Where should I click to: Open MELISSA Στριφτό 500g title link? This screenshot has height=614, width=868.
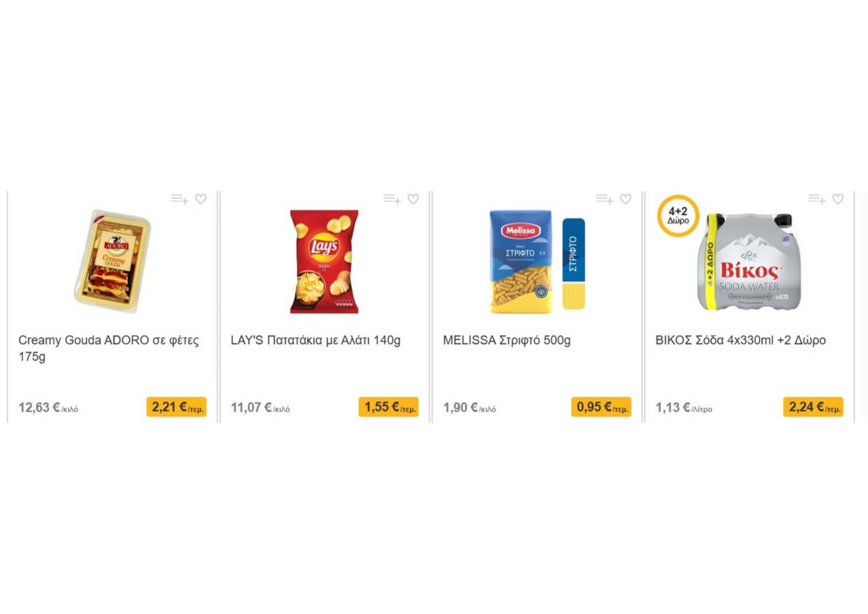507,340
